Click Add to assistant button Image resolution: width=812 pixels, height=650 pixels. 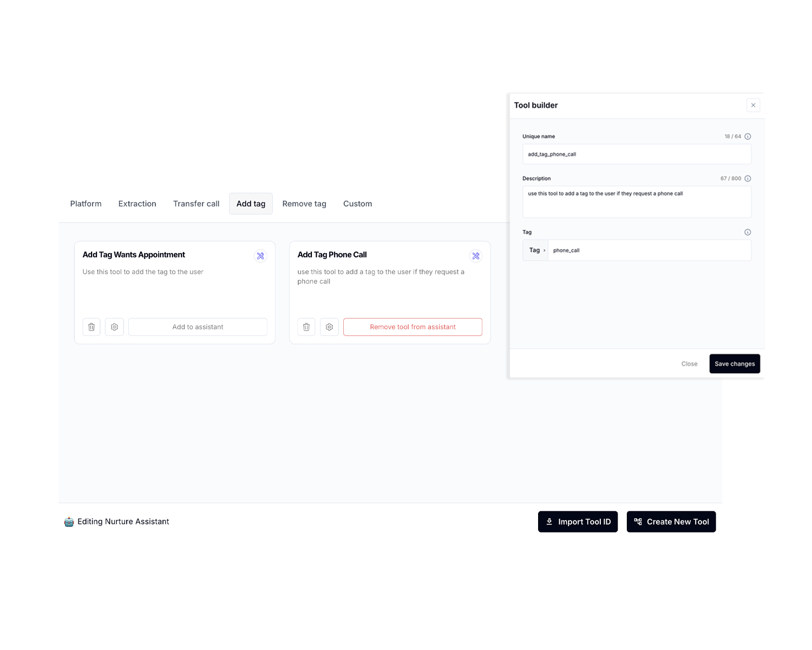click(198, 327)
